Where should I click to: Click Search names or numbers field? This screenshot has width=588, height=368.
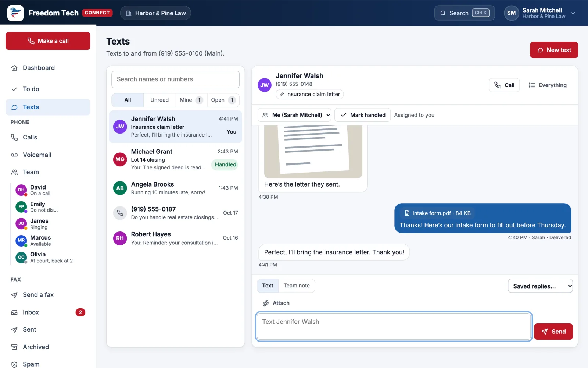pyautogui.click(x=176, y=79)
